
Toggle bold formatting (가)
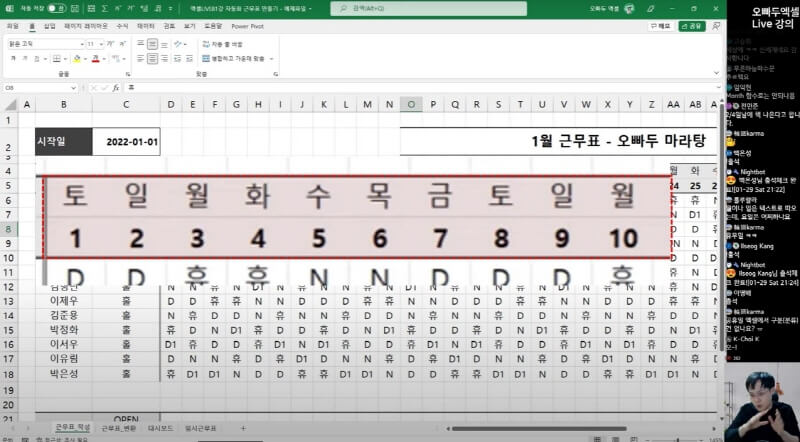tap(13, 59)
